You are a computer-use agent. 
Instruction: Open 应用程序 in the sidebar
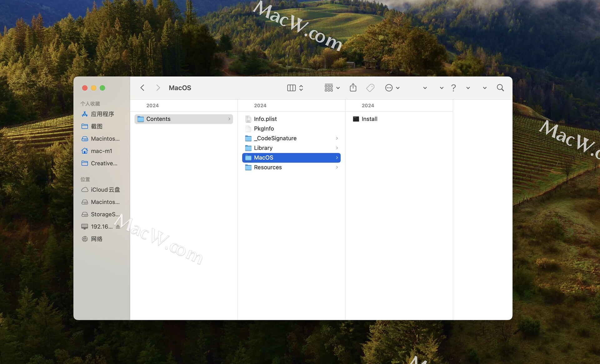tap(102, 114)
